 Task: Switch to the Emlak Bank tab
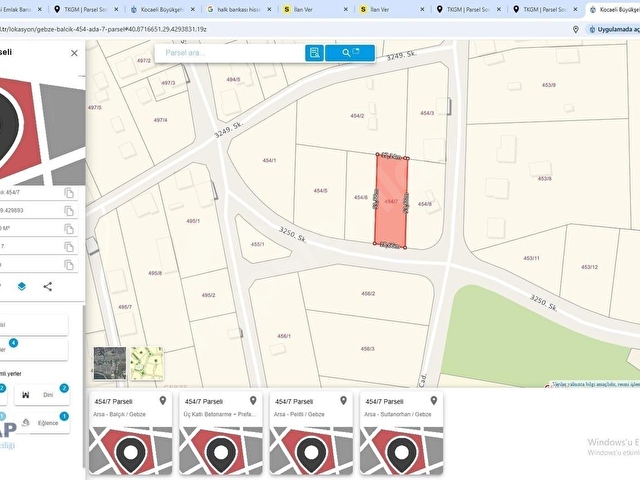16,9
